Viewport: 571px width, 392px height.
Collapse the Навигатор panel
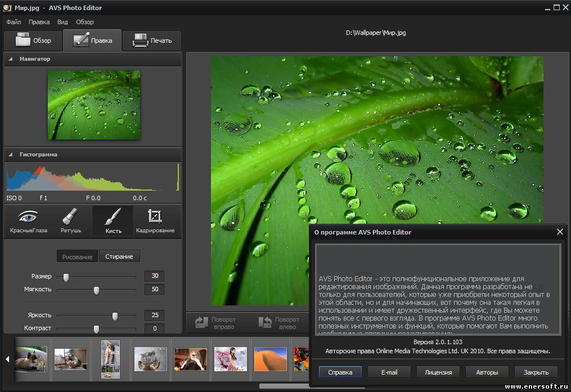pos(11,58)
